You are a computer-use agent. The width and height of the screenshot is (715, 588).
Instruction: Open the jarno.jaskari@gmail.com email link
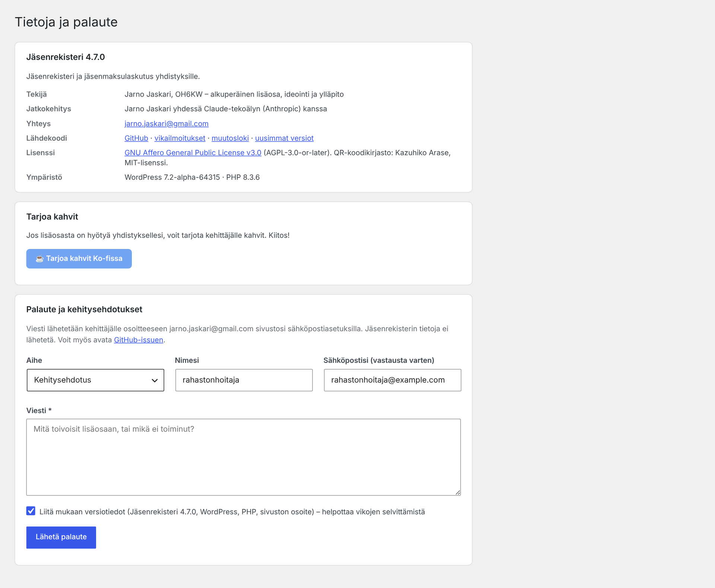coord(166,124)
